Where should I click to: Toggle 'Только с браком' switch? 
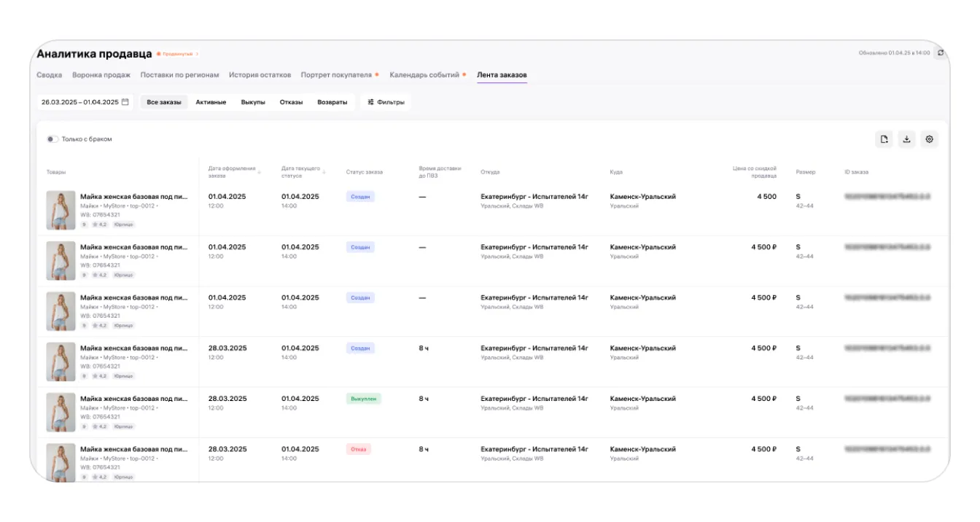point(52,139)
